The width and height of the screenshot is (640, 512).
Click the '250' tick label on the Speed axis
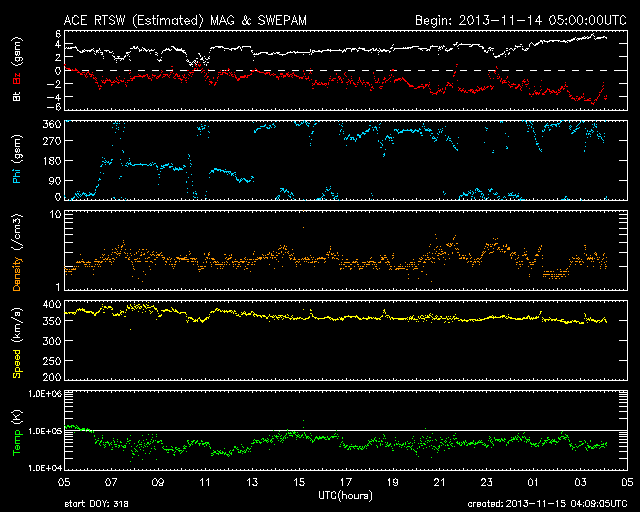pyautogui.click(x=52, y=361)
